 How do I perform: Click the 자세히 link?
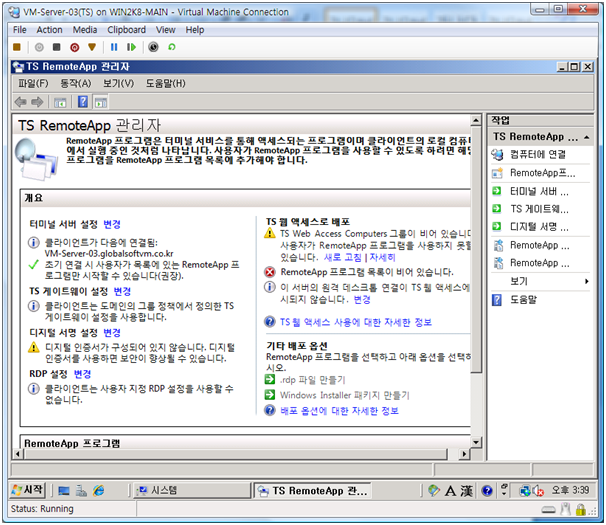point(383,257)
